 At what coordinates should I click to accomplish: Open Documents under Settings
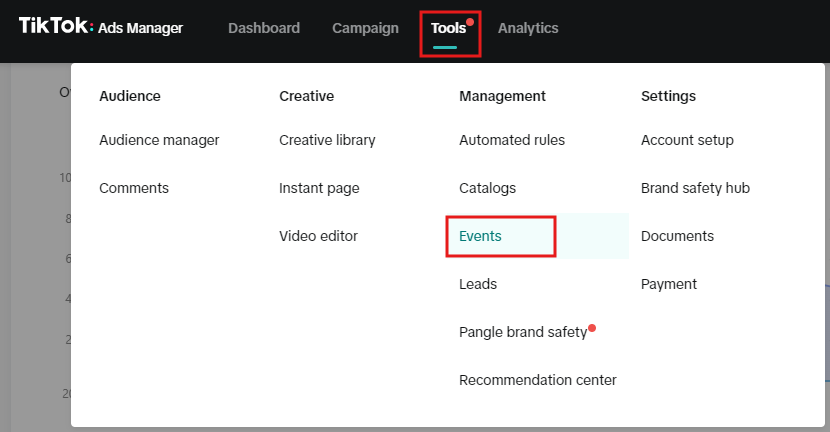[677, 236]
